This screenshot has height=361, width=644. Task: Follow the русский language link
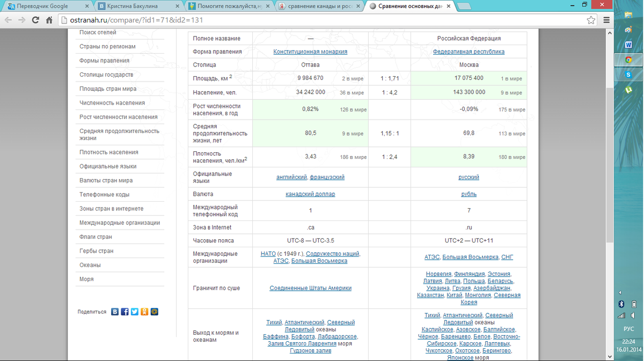pyautogui.click(x=469, y=177)
